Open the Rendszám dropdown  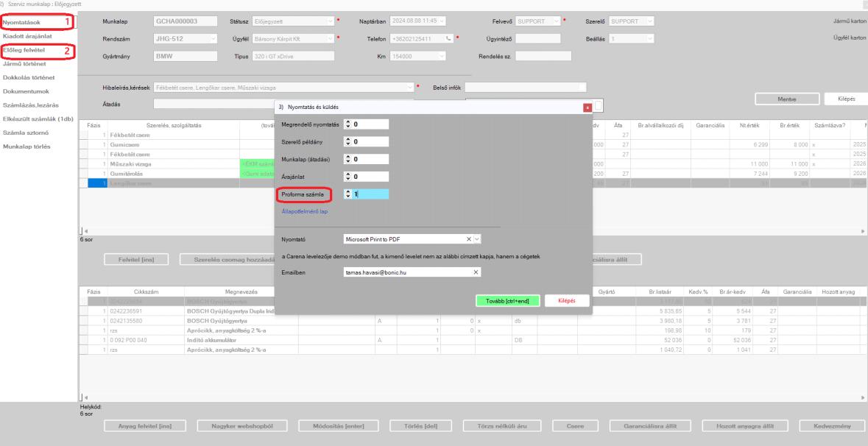click(x=213, y=39)
